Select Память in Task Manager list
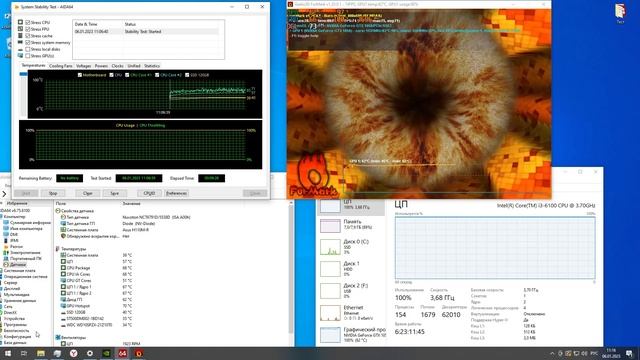The height and width of the screenshot is (360, 640). point(351,225)
